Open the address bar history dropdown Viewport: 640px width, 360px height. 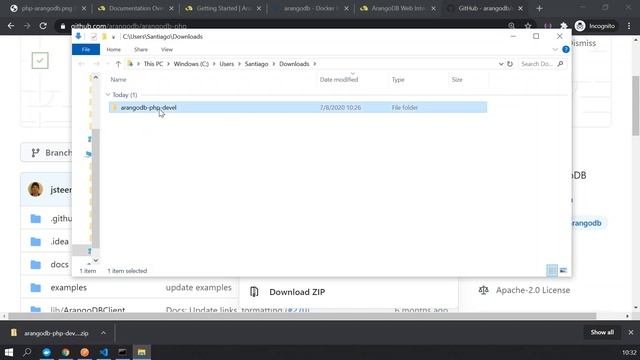(501, 64)
